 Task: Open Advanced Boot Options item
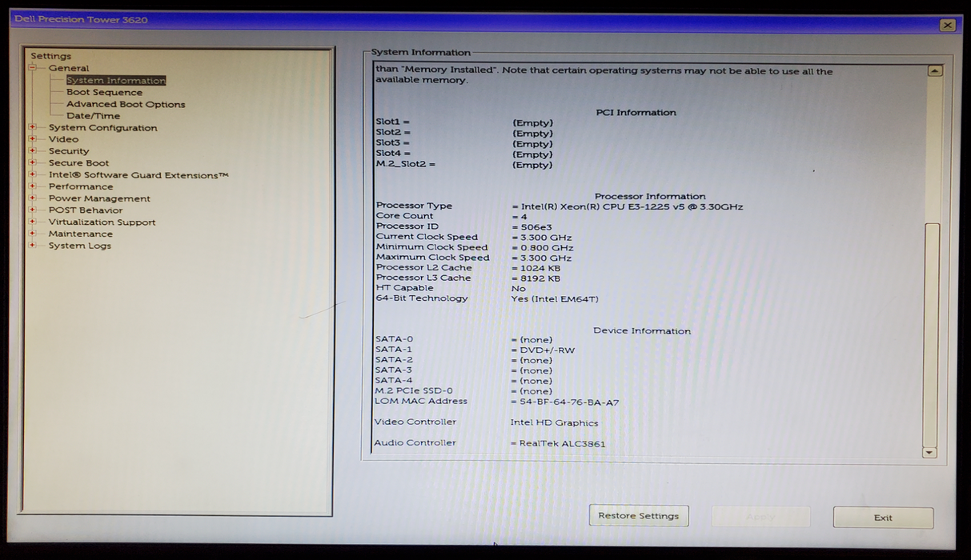click(x=126, y=104)
